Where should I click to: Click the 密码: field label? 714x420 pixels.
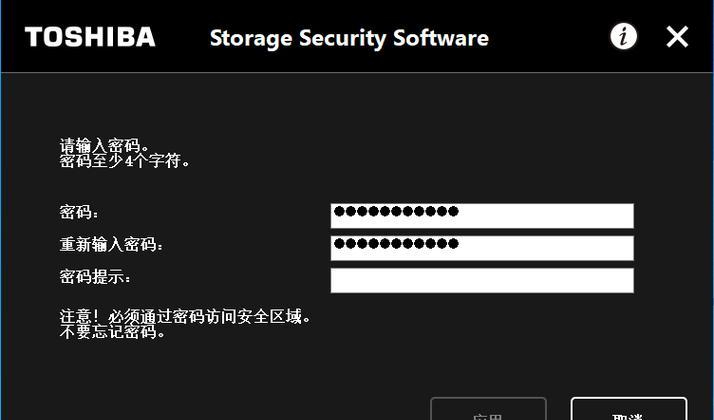pos(79,212)
